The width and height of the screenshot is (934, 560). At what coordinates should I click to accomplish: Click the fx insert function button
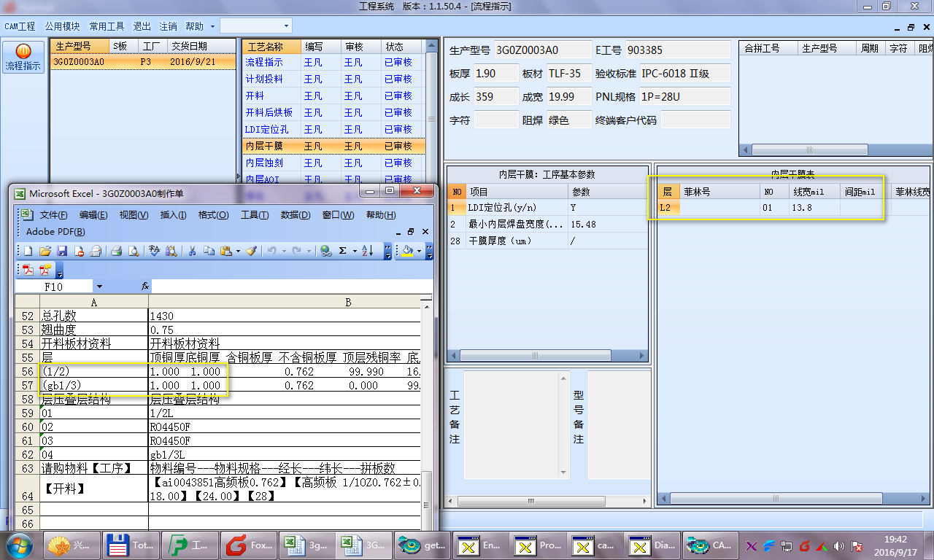coord(145,287)
